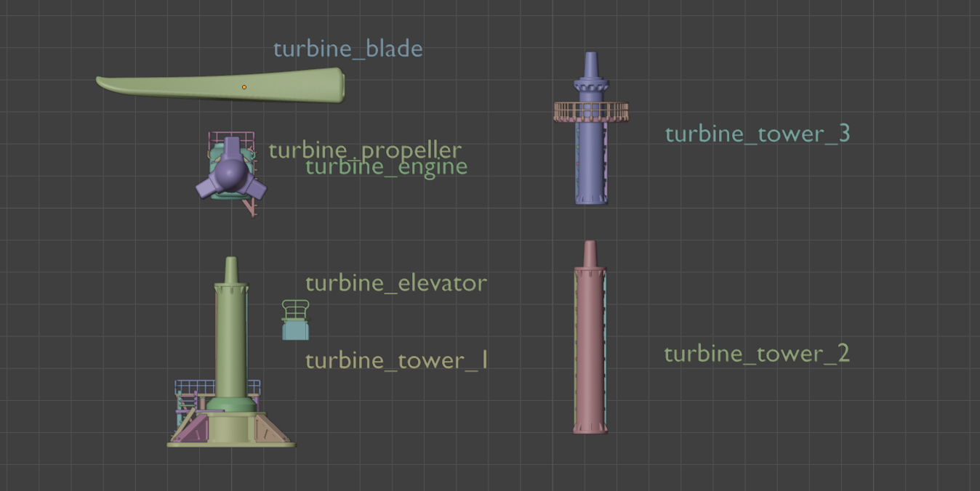Click the orange origin point on the blade
Screen dimensions: 980x491
pos(244,87)
